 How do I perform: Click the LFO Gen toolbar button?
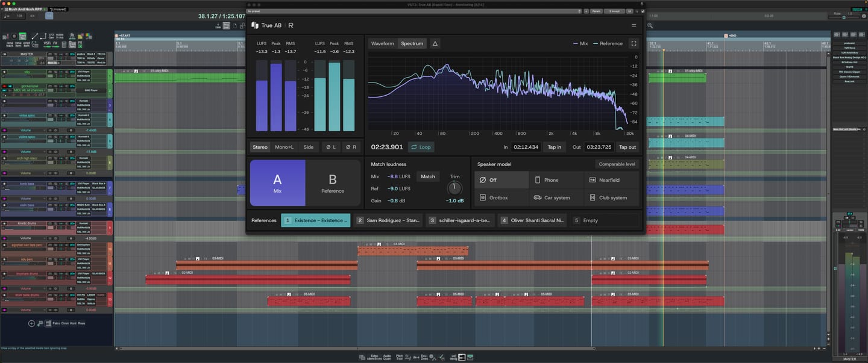(51, 36)
